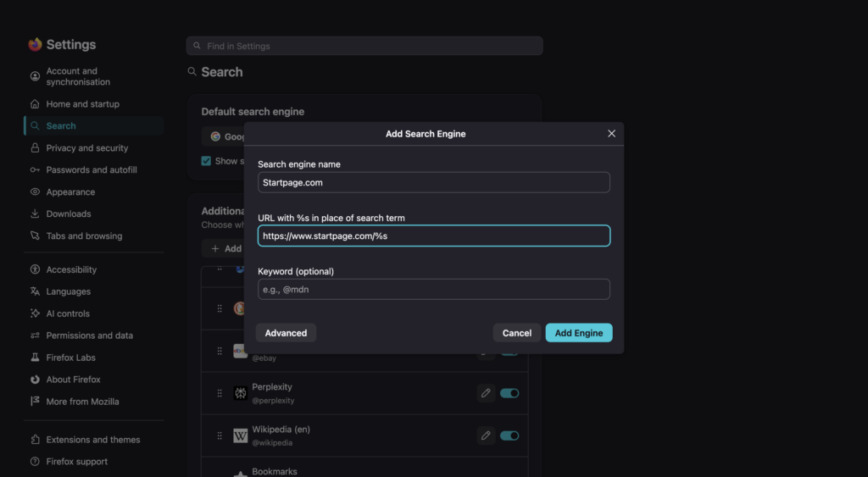Go to Downloads settings
This screenshot has height=477, width=868.
[x=93, y=214]
